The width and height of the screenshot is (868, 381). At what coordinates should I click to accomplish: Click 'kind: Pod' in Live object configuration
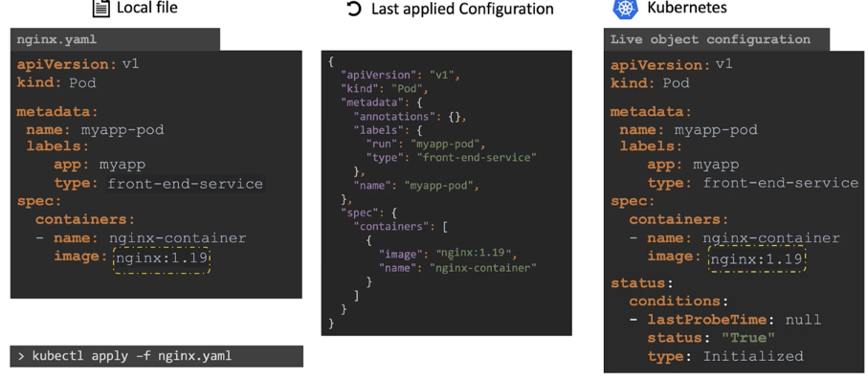[650, 83]
